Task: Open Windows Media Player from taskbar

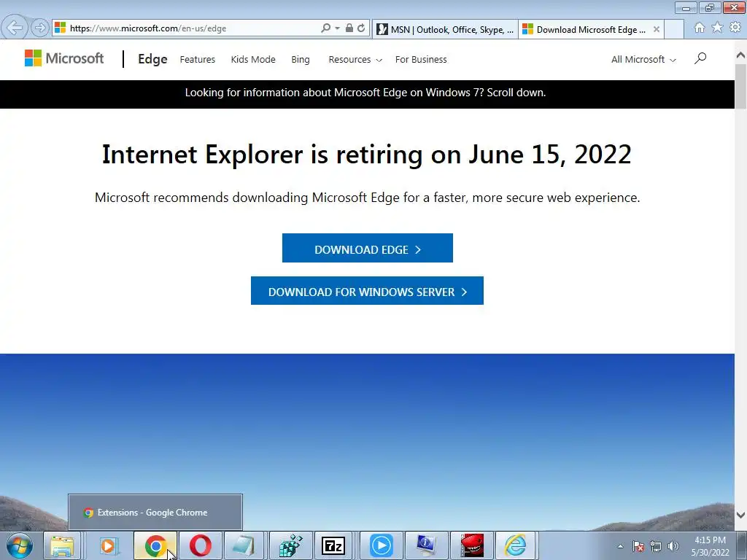Action: point(109,545)
